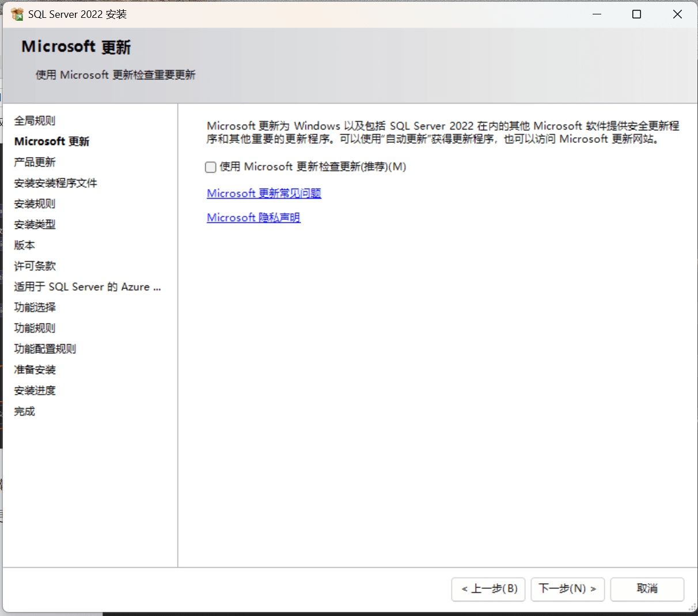Select the 安装类型 step in the sidebar
Screen dimensions: 698x616
35,224
